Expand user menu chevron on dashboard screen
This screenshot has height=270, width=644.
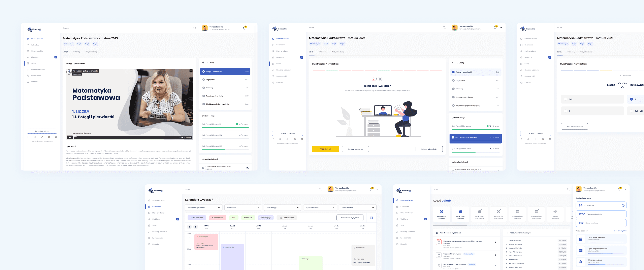pos(625,189)
